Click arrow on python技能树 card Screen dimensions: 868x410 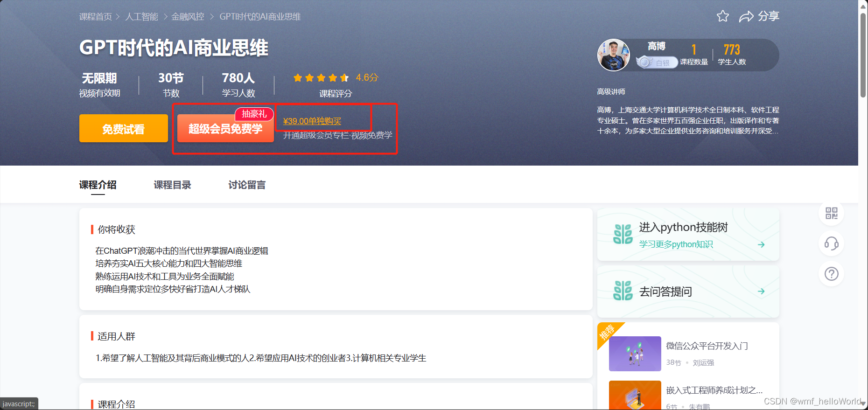[x=761, y=244]
